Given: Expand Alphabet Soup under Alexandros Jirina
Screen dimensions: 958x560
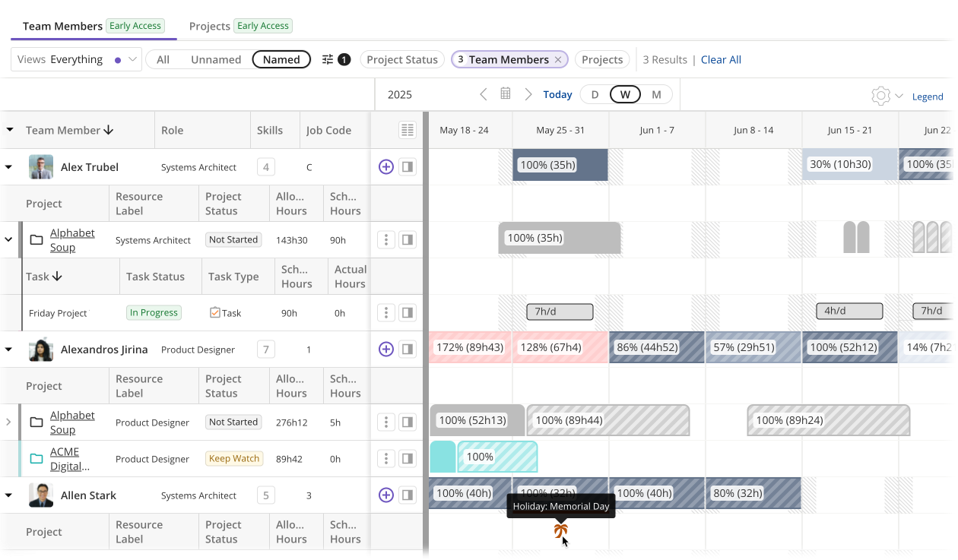Looking at the screenshot, I should [x=9, y=422].
